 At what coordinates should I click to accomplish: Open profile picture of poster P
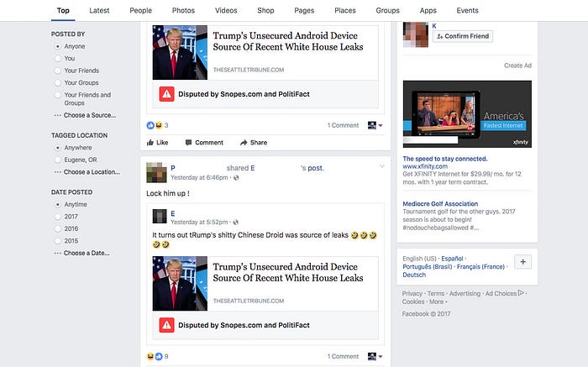156,172
